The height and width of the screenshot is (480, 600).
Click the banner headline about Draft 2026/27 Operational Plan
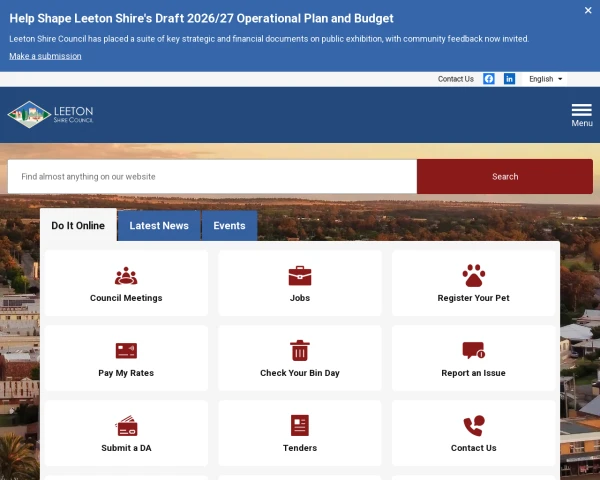pyautogui.click(x=201, y=18)
